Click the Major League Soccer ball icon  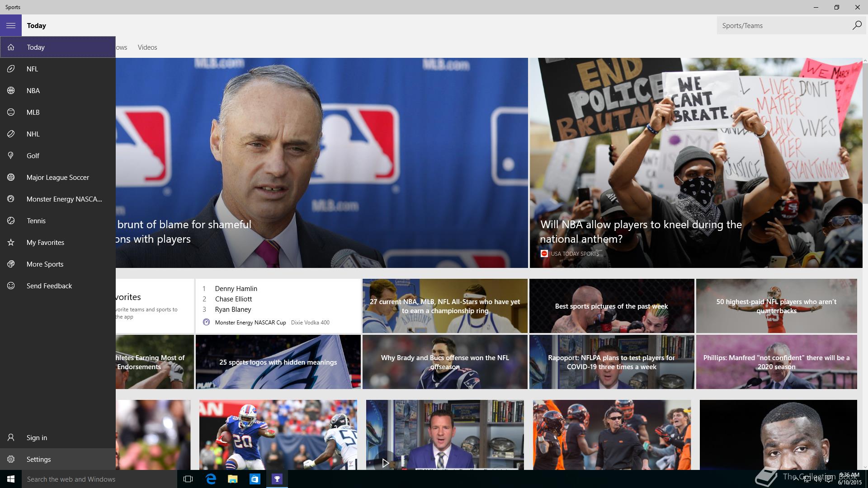click(11, 177)
